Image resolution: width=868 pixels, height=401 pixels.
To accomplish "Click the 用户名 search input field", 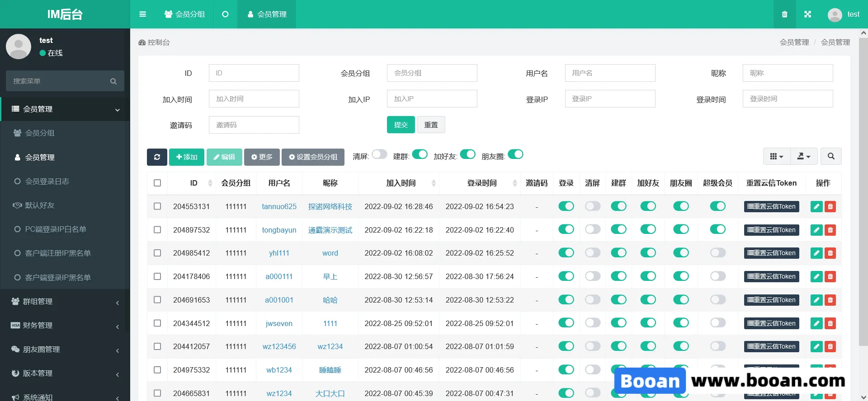I will coord(610,73).
